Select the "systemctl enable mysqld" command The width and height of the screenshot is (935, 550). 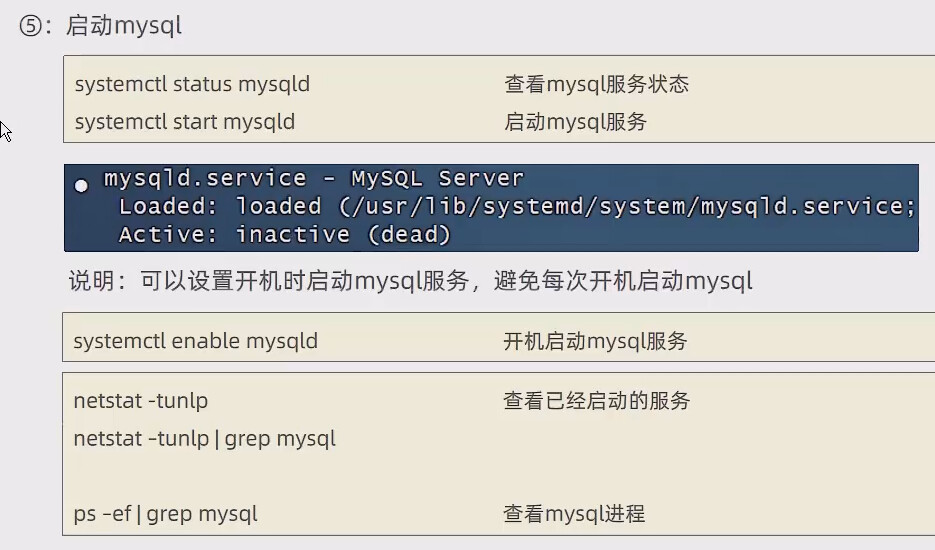tap(195, 341)
